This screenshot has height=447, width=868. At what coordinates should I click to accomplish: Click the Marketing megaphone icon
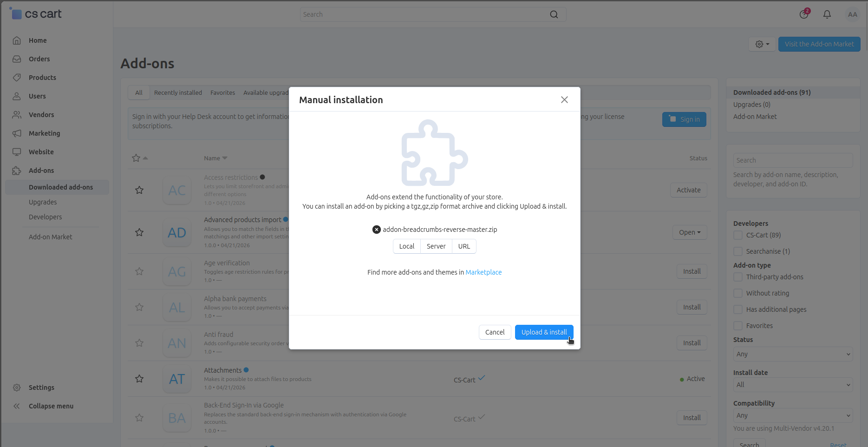(17, 133)
